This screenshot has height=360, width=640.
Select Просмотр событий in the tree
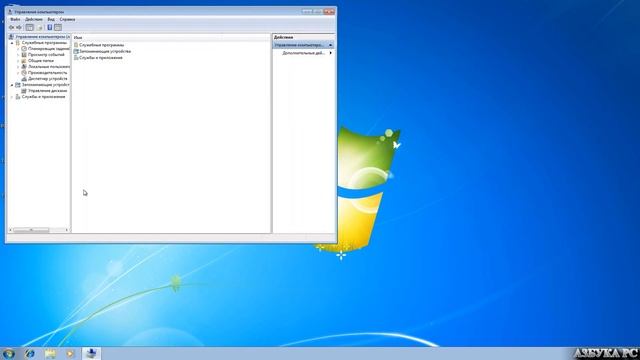pos(46,54)
